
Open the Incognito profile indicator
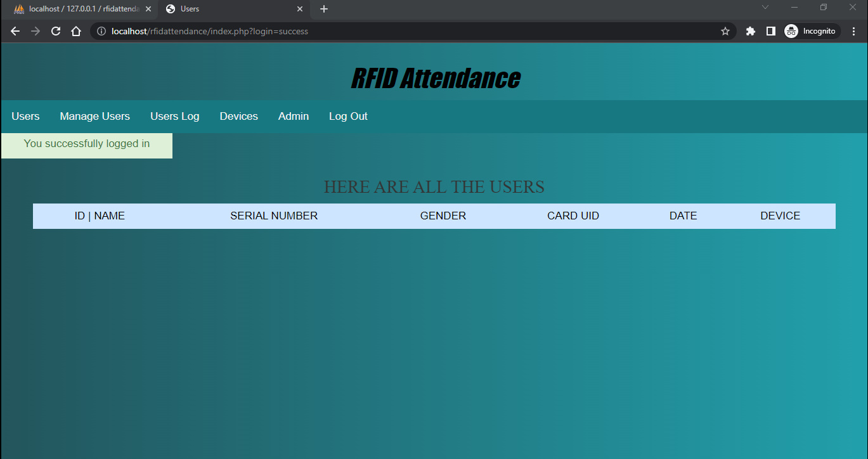(812, 31)
